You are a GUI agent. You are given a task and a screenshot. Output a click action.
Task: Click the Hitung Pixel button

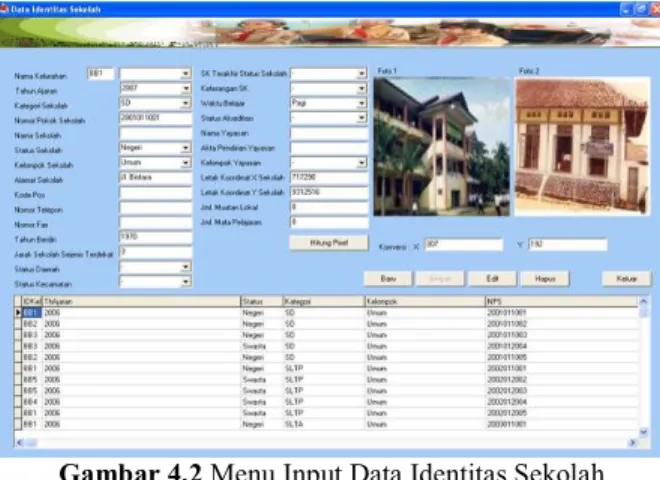click(x=329, y=243)
